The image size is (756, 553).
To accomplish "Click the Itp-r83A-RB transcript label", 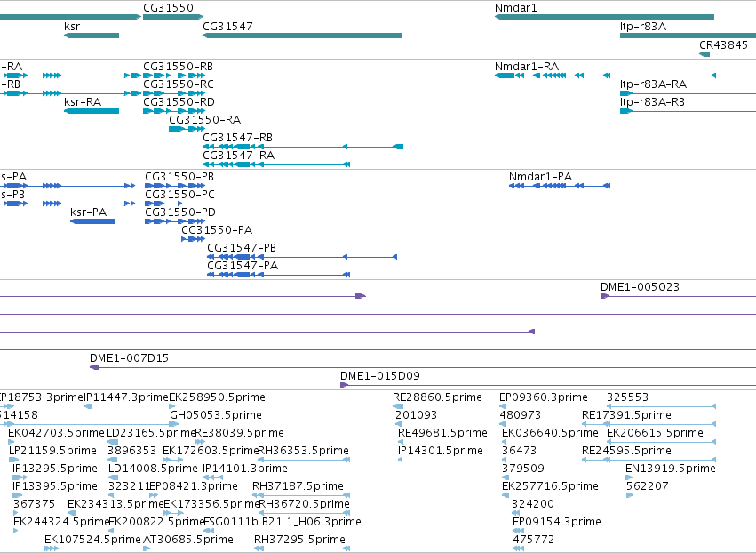I will pyautogui.click(x=652, y=102).
